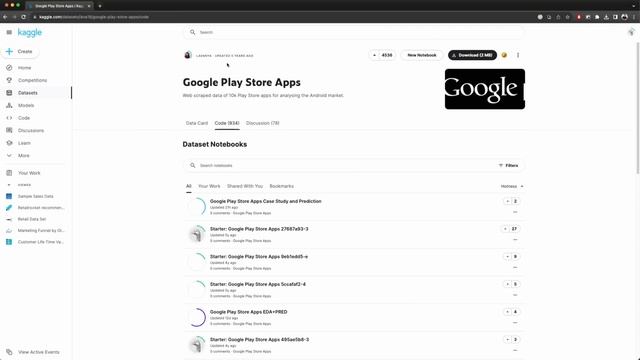Click the top Kaggle search field
Viewport: 640px width, 360px height.
pos(353,32)
